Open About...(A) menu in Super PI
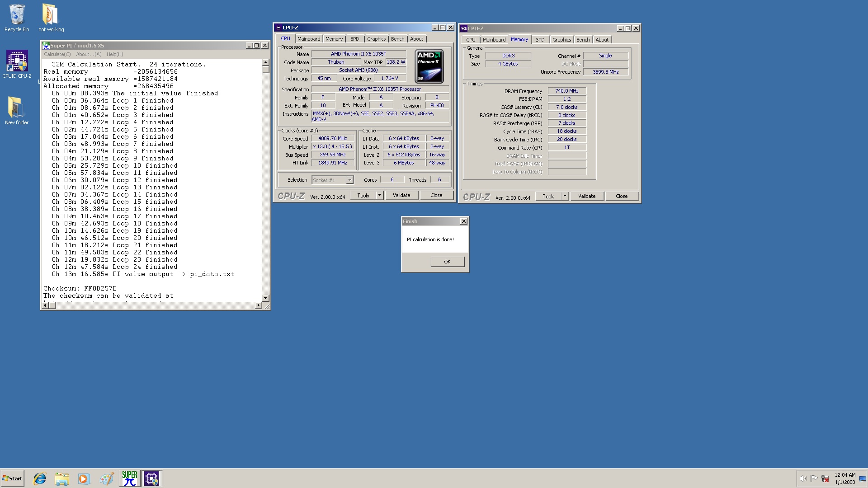Viewport: 868px width, 488px height. tap(89, 54)
